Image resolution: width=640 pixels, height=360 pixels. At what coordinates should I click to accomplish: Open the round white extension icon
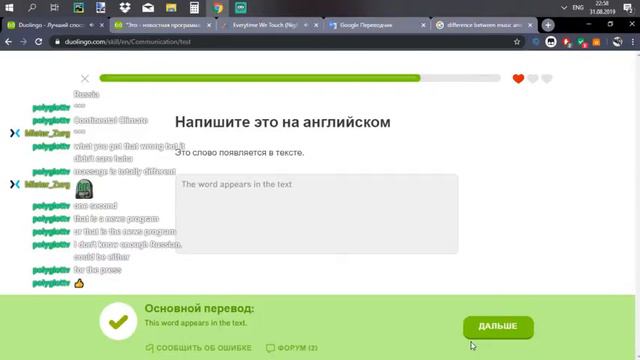tap(551, 42)
